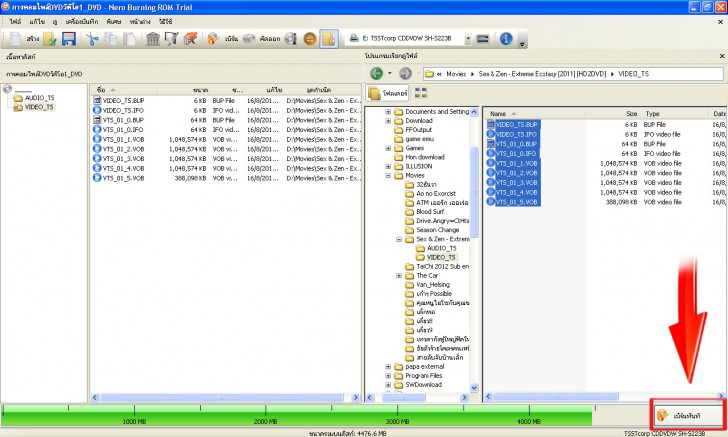This screenshot has height=437, width=728.
Task: Click the Folders button in file browser
Action: click(387, 93)
